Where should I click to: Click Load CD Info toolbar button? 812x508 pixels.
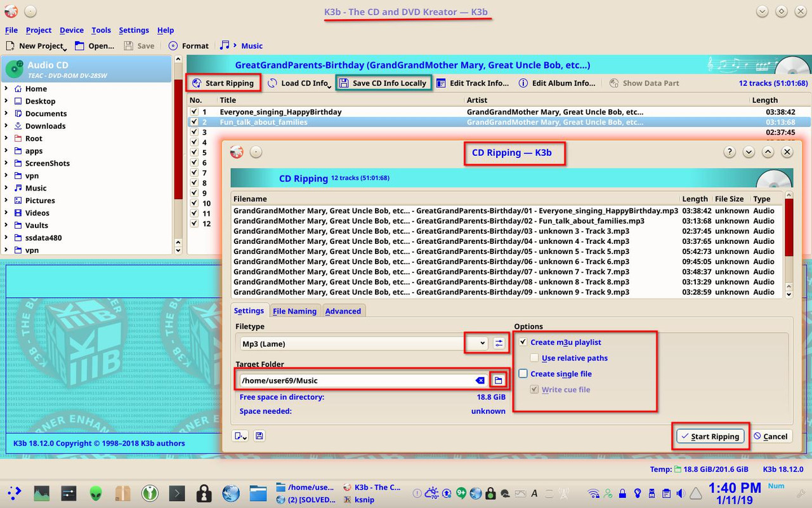click(x=300, y=83)
